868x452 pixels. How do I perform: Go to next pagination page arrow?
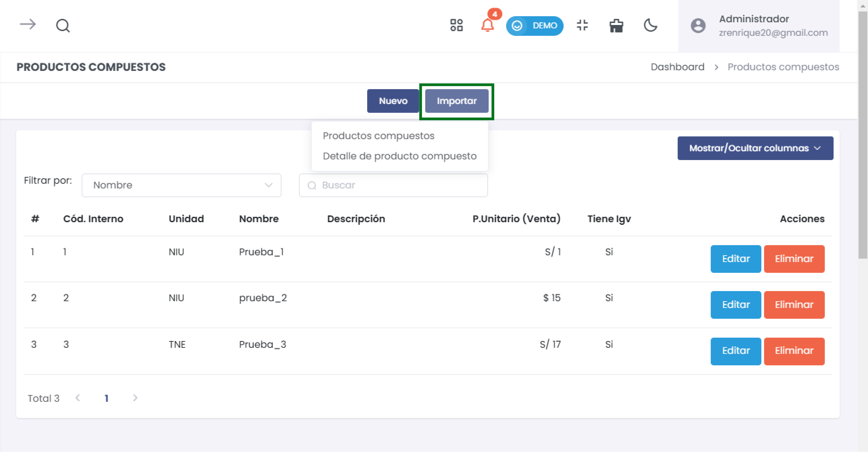point(135,398)
